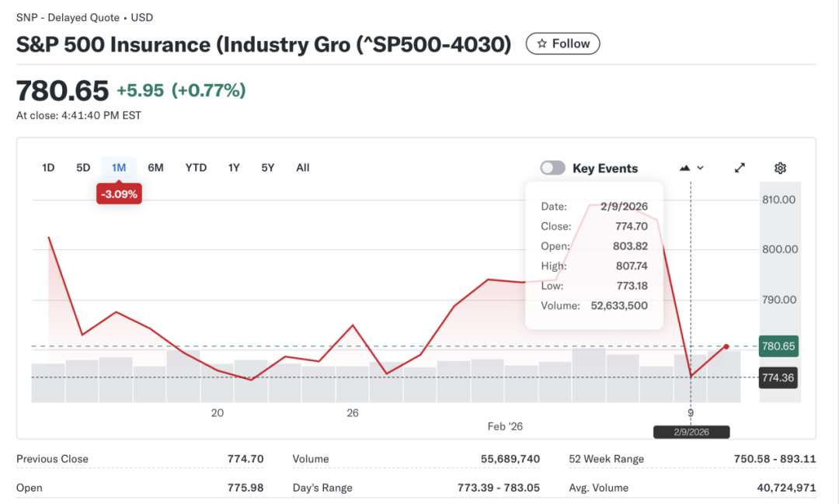Click the latest red data point on chart
This screenshot has height=504, width=839.
(x=726, y=346)
